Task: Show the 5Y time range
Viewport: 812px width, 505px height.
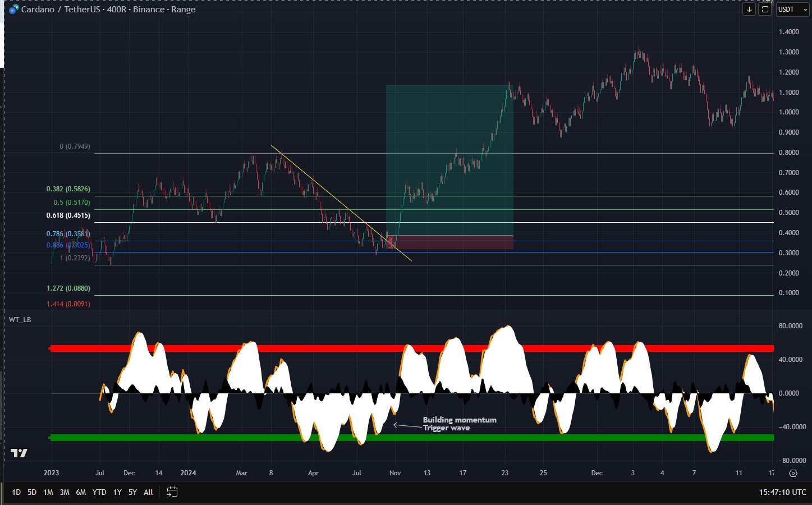Action: point(132,492)
